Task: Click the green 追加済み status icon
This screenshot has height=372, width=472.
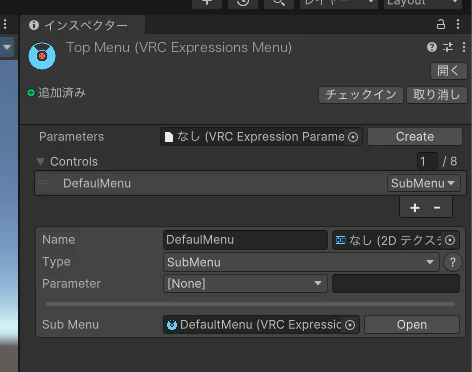Action: 31,93
